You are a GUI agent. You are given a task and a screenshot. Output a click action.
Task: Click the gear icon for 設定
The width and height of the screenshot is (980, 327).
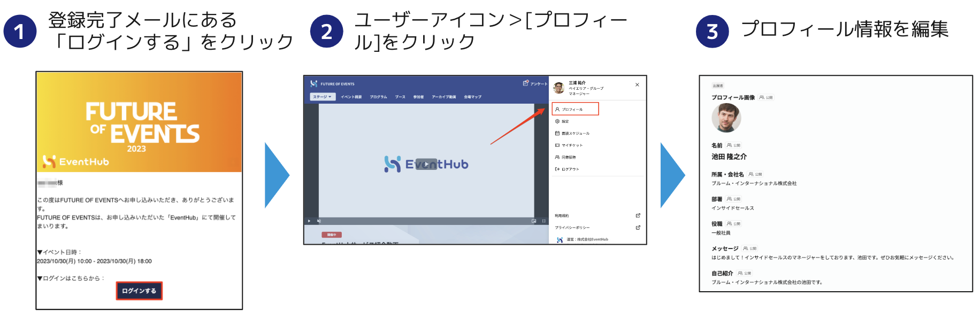pos(557,121)
